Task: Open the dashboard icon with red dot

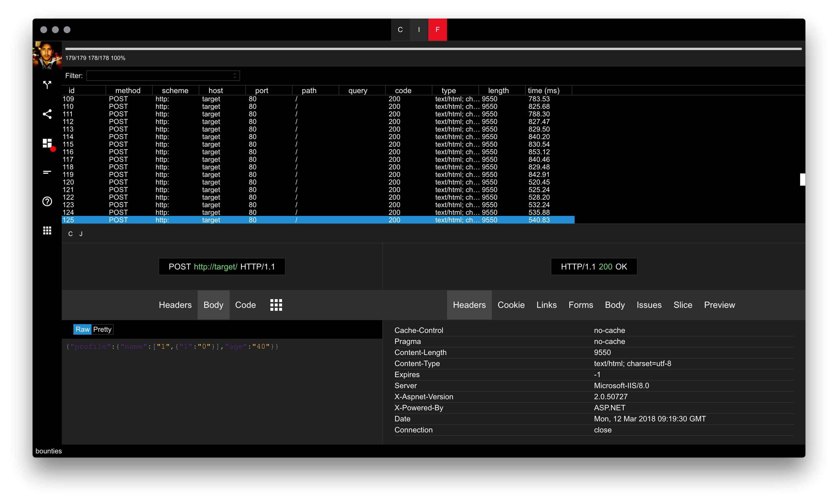Action: (x=47, y=143)
